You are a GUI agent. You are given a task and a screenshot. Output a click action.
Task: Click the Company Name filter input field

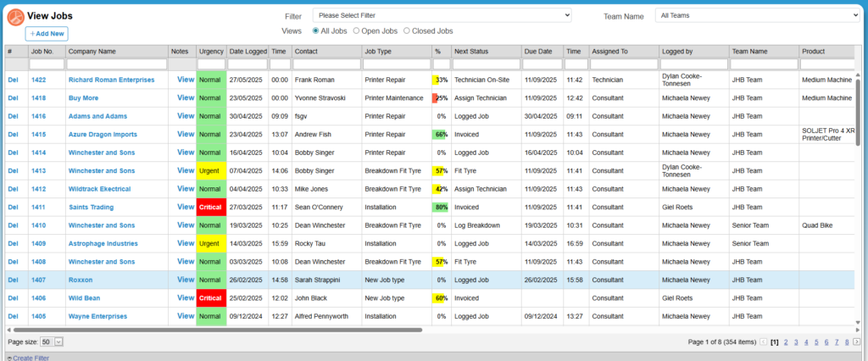click(x=117, y=64)
